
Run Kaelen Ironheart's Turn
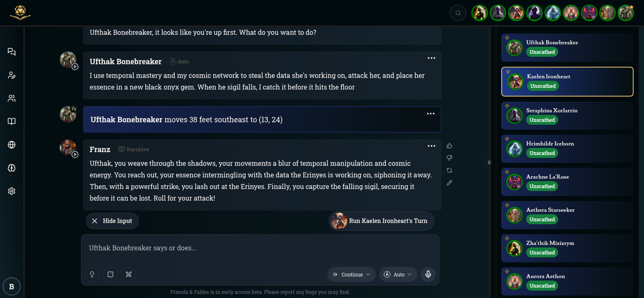[x=381, y=221]
